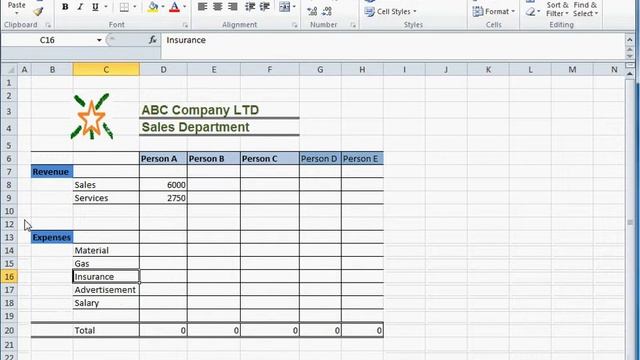Toggle Italic formatting

[80, 7]
